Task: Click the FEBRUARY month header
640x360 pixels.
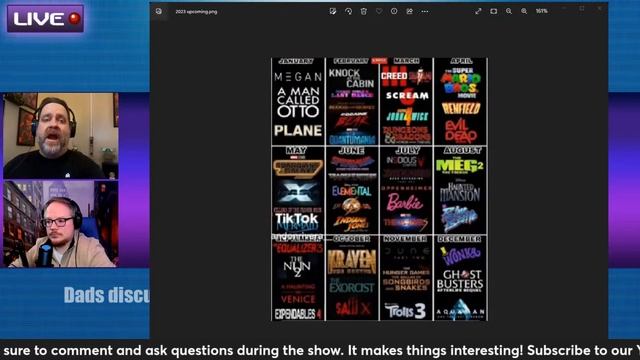Action: (x=351, y=61)
